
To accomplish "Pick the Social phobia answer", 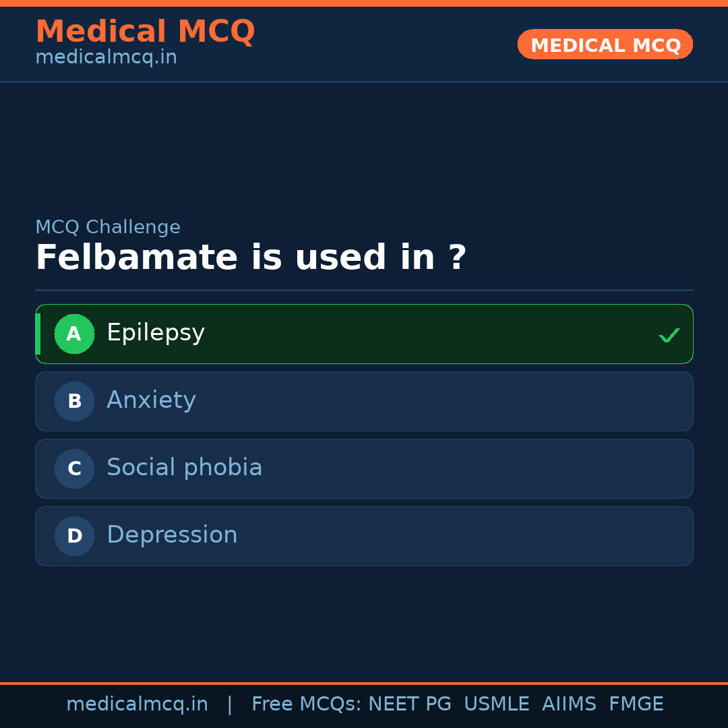I will coord(364,468).
